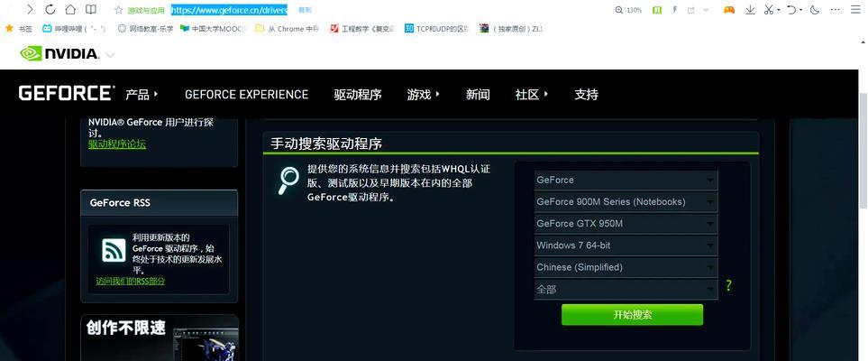Open the 驱动程序论坛 forum link
868x361 pixels.
117,144
